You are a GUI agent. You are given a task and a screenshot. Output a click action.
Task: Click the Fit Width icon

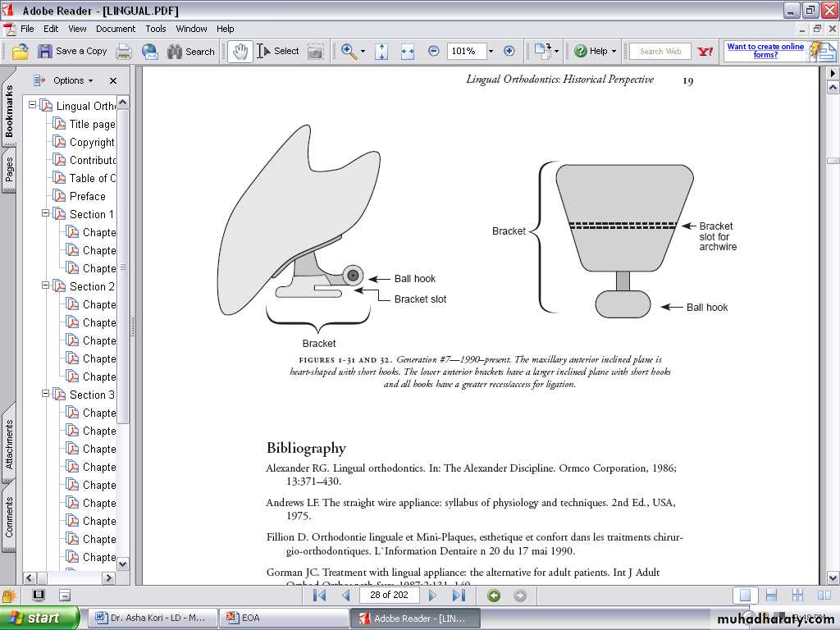tap(408, 52)
